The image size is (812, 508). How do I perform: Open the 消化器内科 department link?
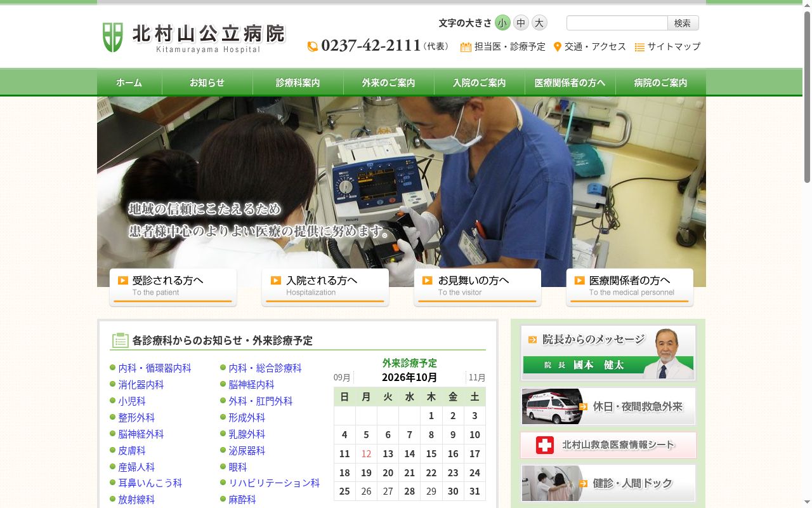pos(141,385)
